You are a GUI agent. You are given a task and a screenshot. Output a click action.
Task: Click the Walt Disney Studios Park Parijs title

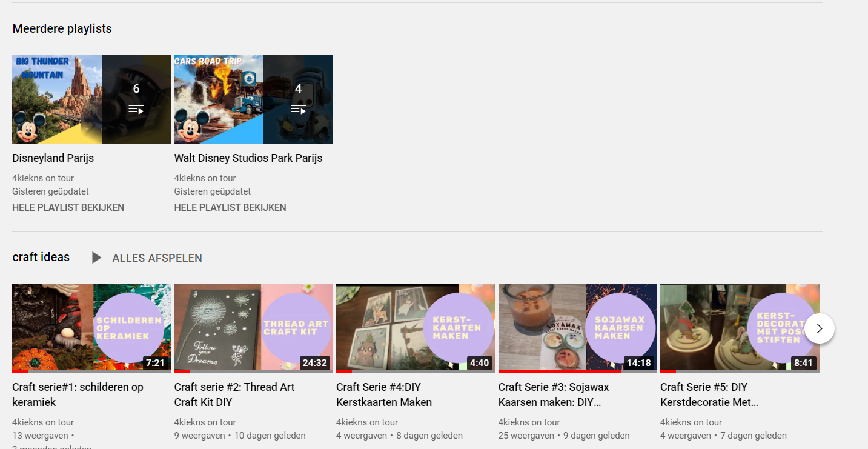248,158
